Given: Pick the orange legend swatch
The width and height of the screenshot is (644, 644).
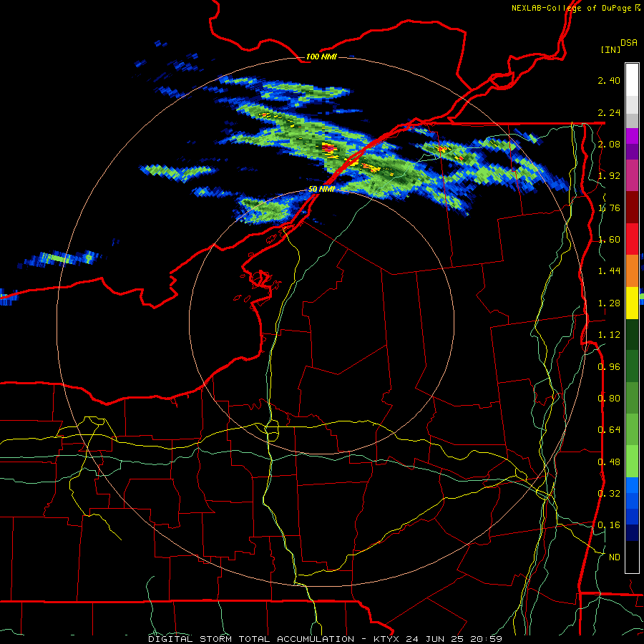Looking at the screenshot, I should tap(632, 271).
